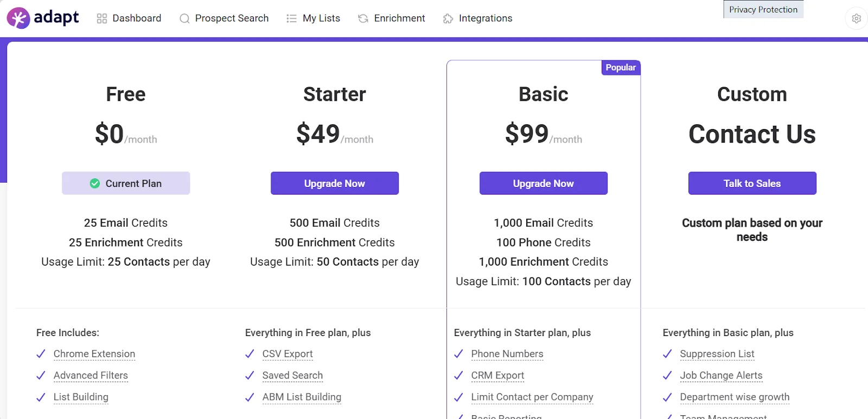Upgrade to the Starter plan
868x419 pixels.
tap(335, 183)
